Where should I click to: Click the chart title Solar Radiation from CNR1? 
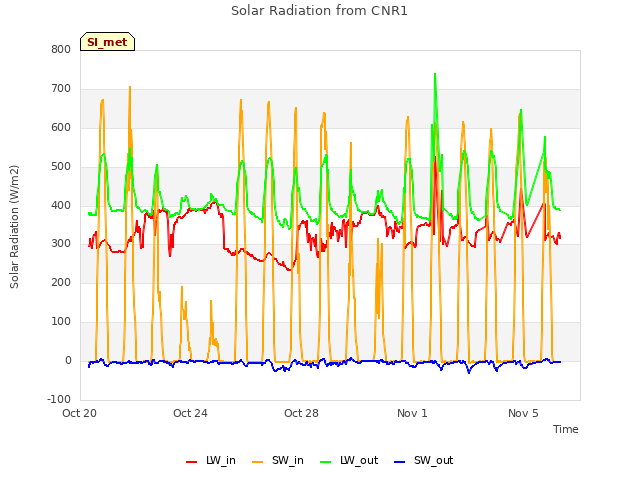click(319, 11)
